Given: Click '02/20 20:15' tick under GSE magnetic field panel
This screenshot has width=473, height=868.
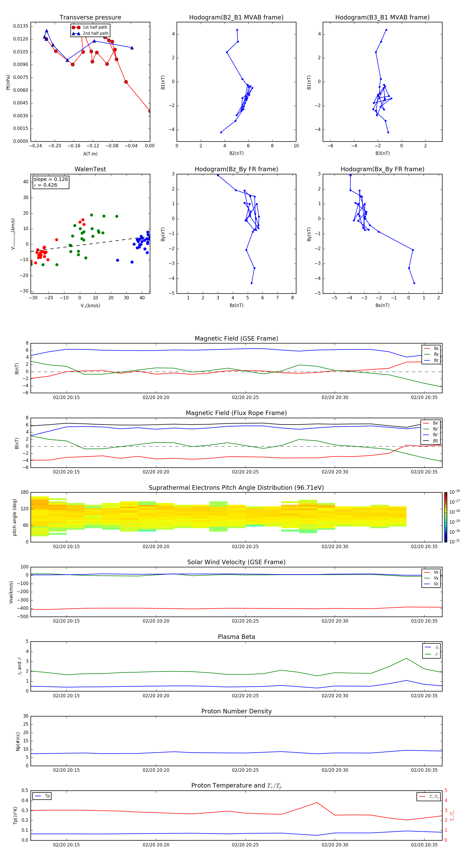Looking at the screenshot, I should click(x=66, y=397).
